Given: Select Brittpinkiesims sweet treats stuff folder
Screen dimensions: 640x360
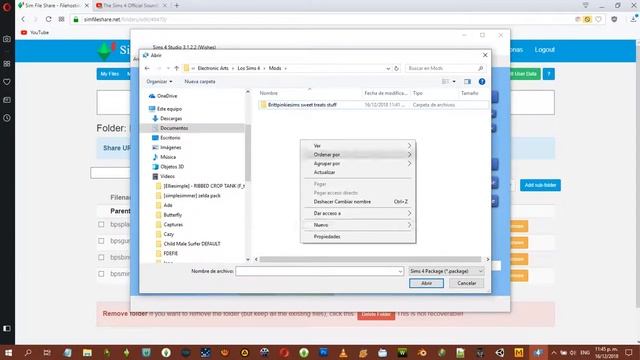Looking at the screenshot, I should point(302,105).
